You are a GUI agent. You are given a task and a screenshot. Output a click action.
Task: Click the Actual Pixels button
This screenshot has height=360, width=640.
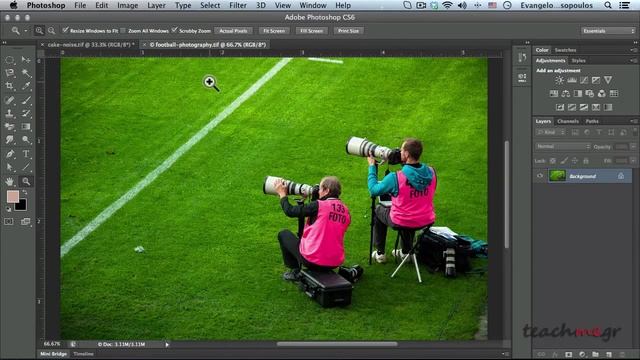[x=233, y=31]
